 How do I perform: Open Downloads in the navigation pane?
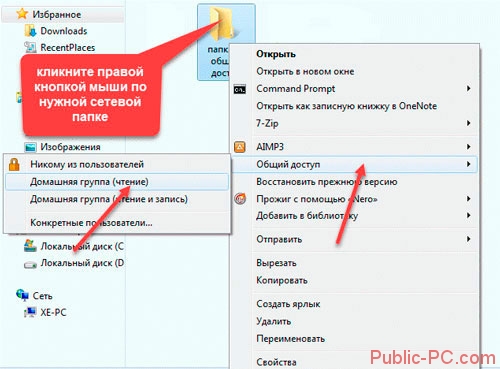tap(64, 31)
